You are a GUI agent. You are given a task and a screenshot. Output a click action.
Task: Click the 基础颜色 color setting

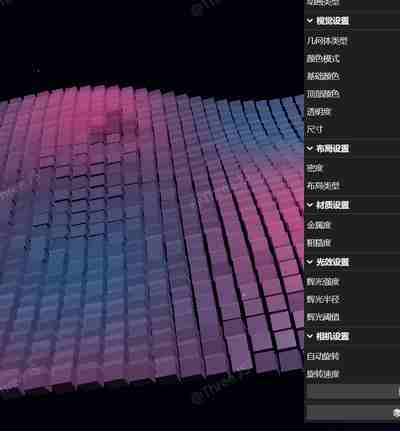(x=352, y=76)
